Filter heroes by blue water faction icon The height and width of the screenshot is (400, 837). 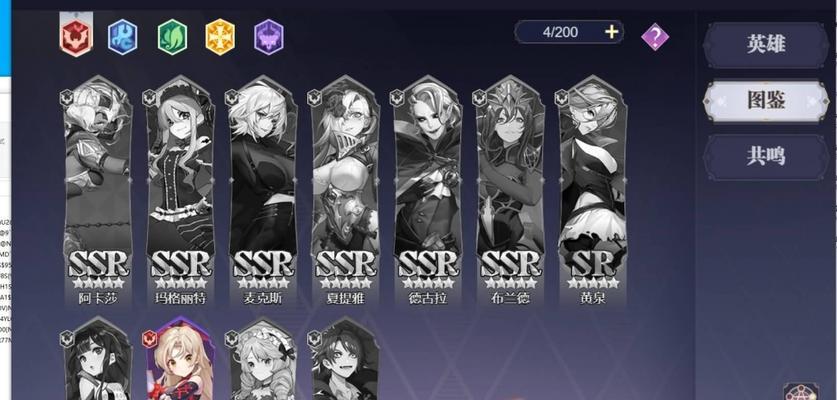click(122, 37)
